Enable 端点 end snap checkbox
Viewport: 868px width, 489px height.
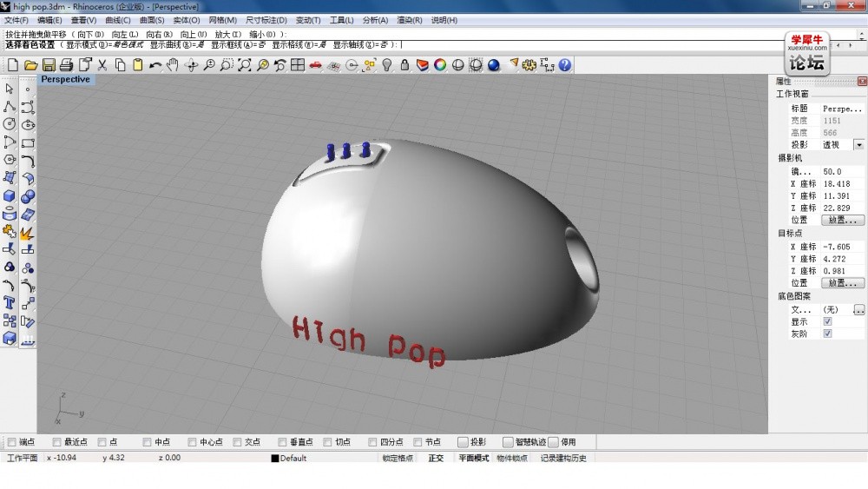[x=11, y=442]
